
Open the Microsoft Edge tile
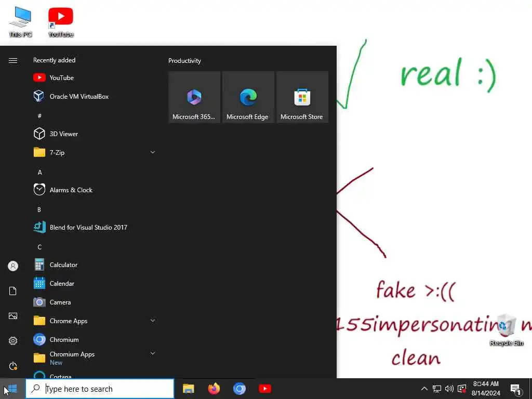248,97
